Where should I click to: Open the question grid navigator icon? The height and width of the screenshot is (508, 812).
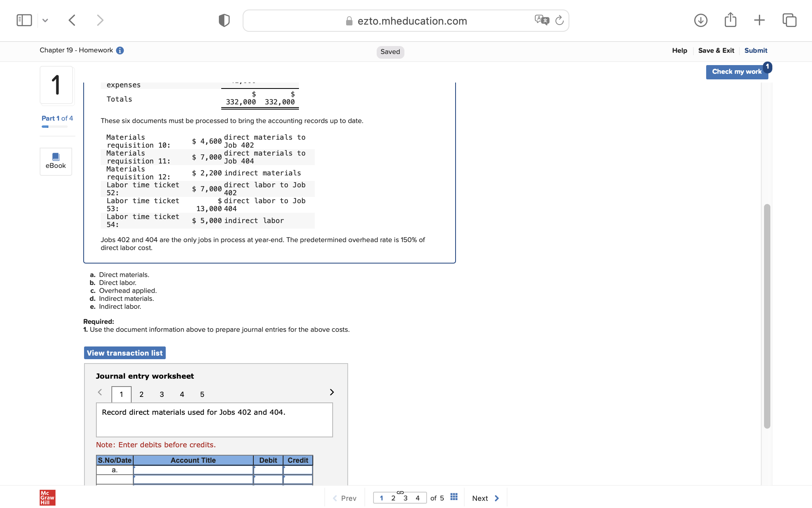[454, 497]
